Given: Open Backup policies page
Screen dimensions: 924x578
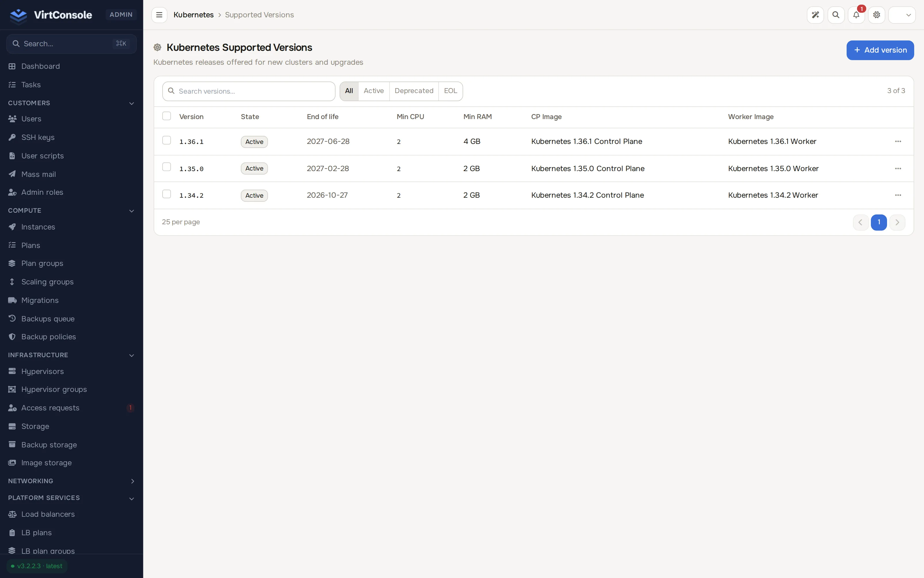Looking at the screenshot, I should point(71,337).
